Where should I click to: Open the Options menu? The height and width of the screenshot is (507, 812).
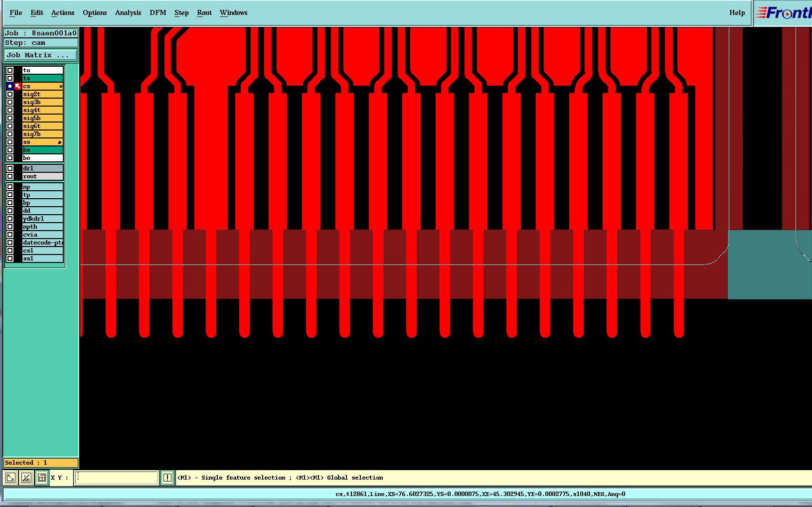point(95,13)
